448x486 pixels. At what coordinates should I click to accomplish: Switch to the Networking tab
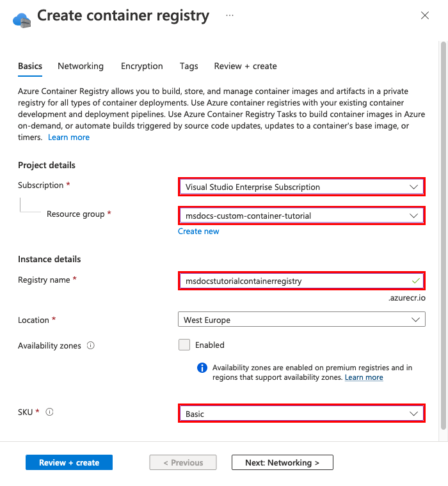click(x=81, y=66)
